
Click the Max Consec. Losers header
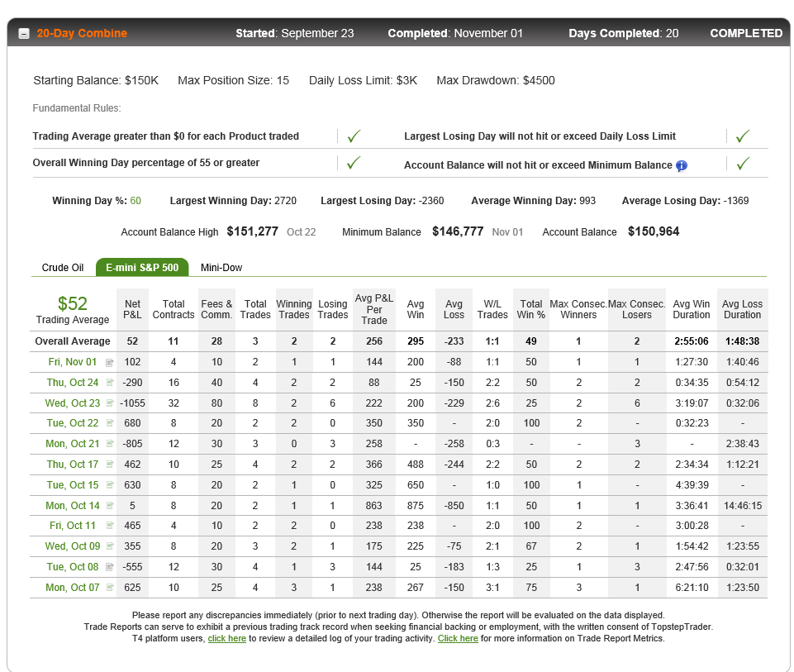click(636, 309)
